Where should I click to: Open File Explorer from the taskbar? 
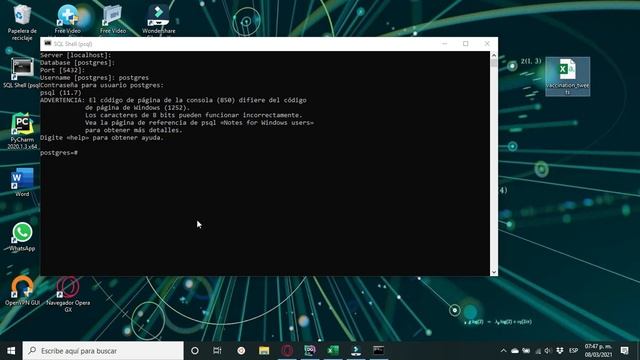[264, 351]
